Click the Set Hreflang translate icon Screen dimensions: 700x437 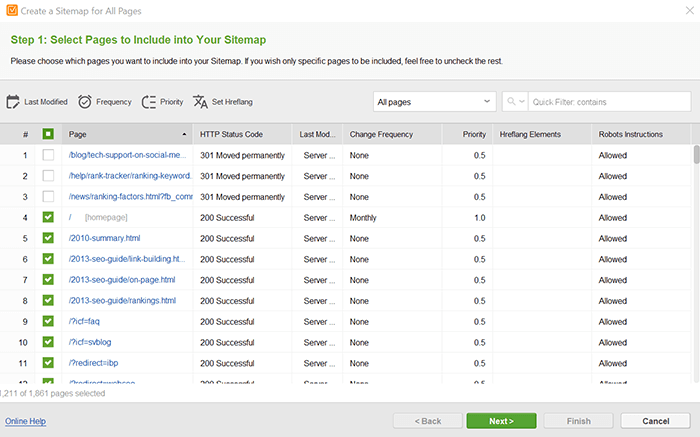(x=200, y=102)
